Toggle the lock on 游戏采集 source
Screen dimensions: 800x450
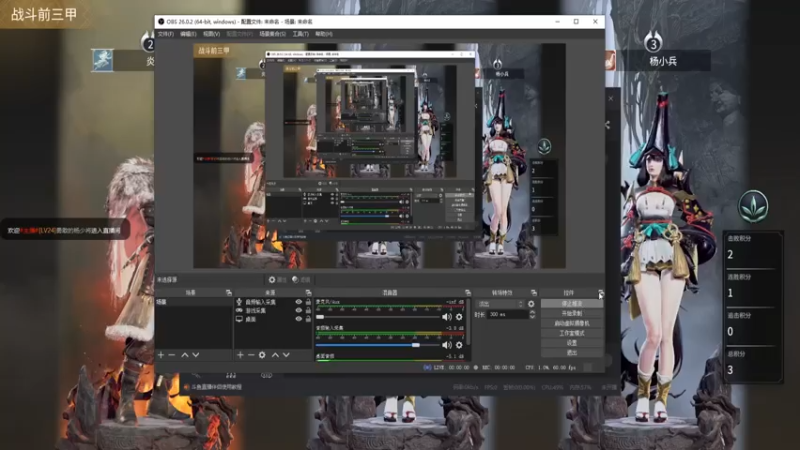(x=308, y=310)
